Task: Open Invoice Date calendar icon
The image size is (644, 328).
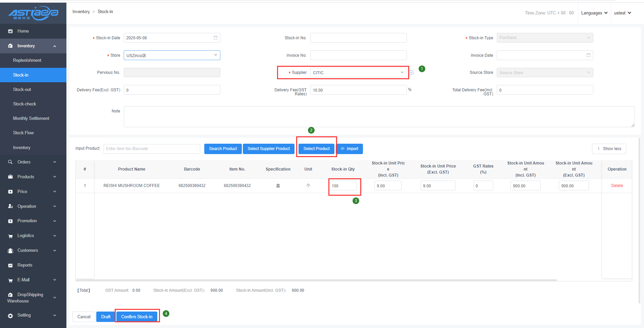Action: [588, 55]
